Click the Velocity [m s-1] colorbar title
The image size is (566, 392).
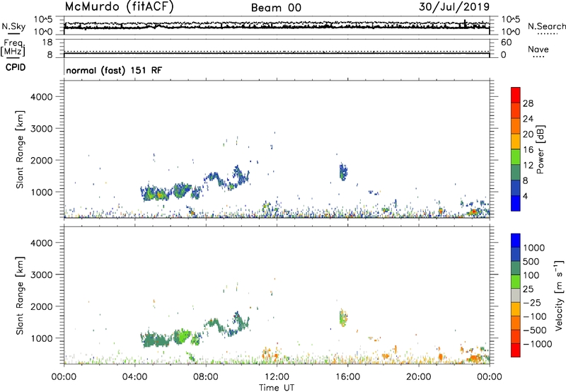(559, 295)
